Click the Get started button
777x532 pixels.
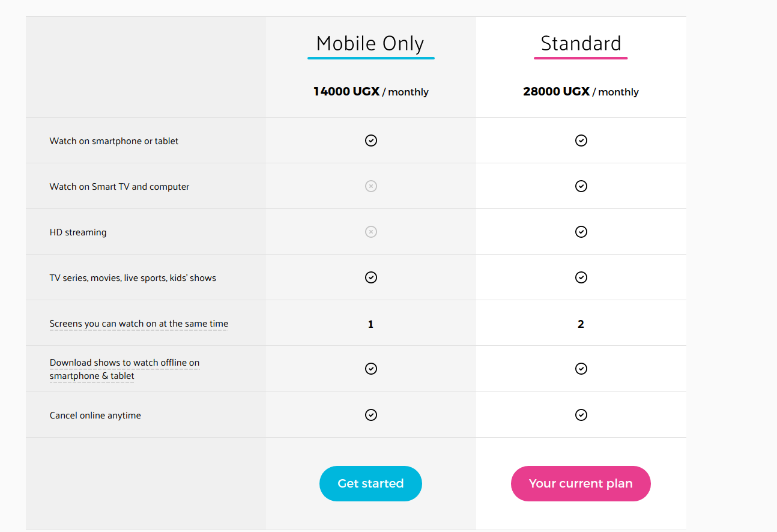(370, 483)
